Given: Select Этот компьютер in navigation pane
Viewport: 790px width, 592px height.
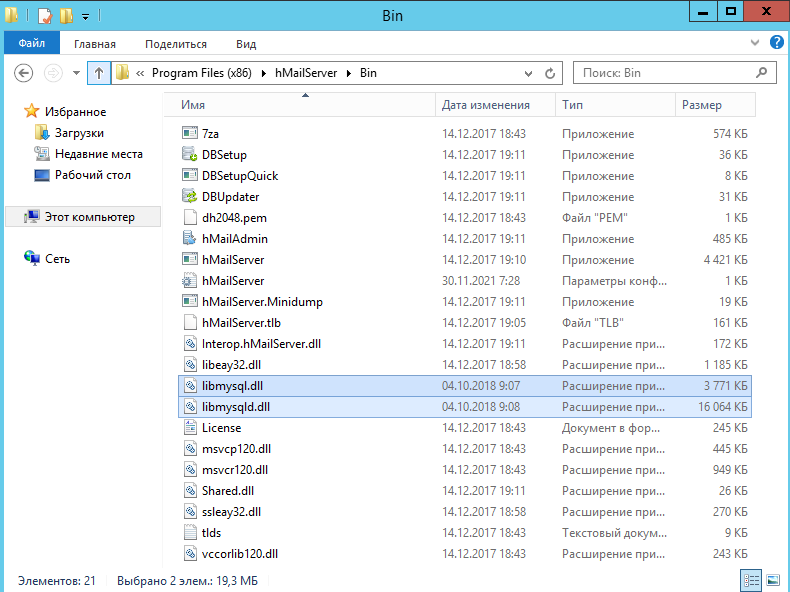Looking at the screenshot, I should tap(83, 217).
